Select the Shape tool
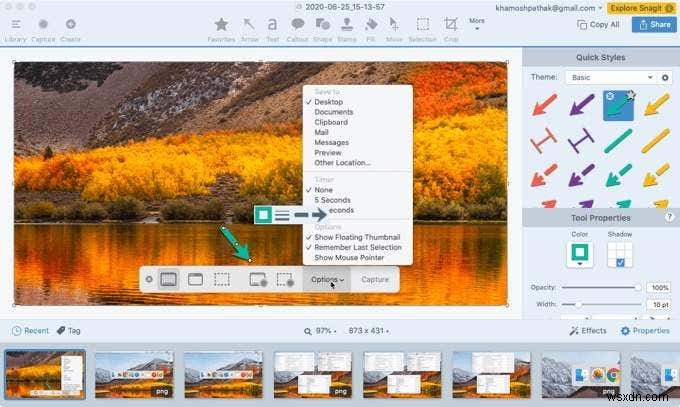 pyautogui.click(x=322, y=30)
